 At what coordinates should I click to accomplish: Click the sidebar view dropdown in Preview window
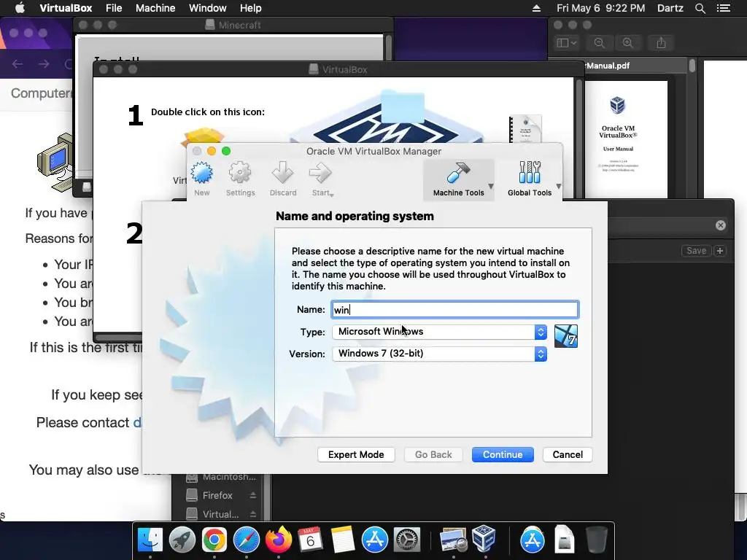566,43
